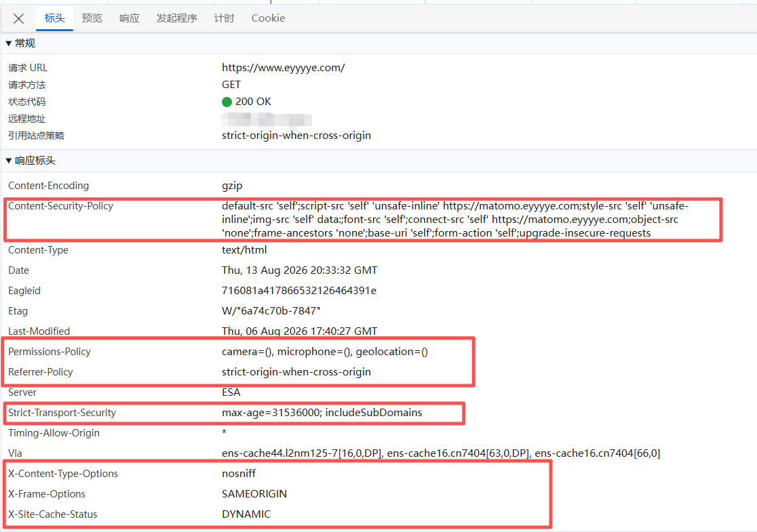The height and width of the screenshot is (532, 757).
Task: Click the 请求 URL label
Action: click(28, 68)
